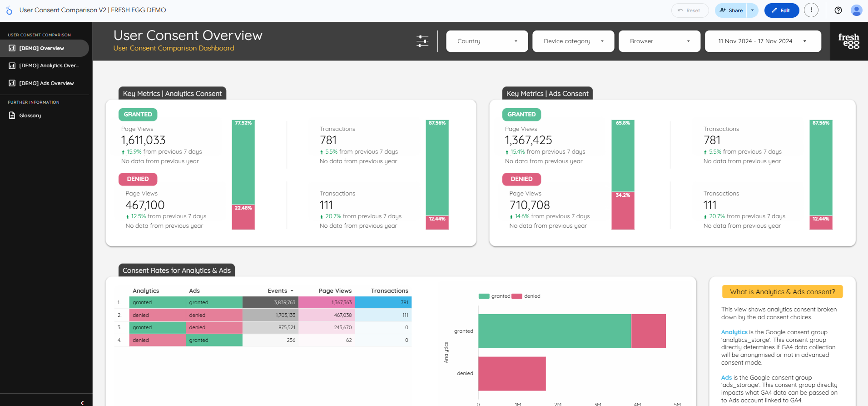Open the three-dot more options menu
The height and width of the screenshot is (406, 868).
(811, 10)
